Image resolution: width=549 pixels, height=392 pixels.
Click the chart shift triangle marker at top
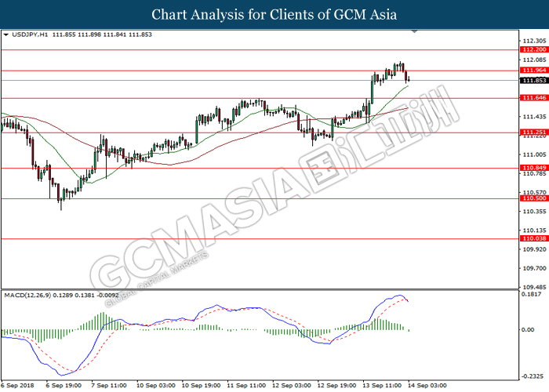click(415, 31)
